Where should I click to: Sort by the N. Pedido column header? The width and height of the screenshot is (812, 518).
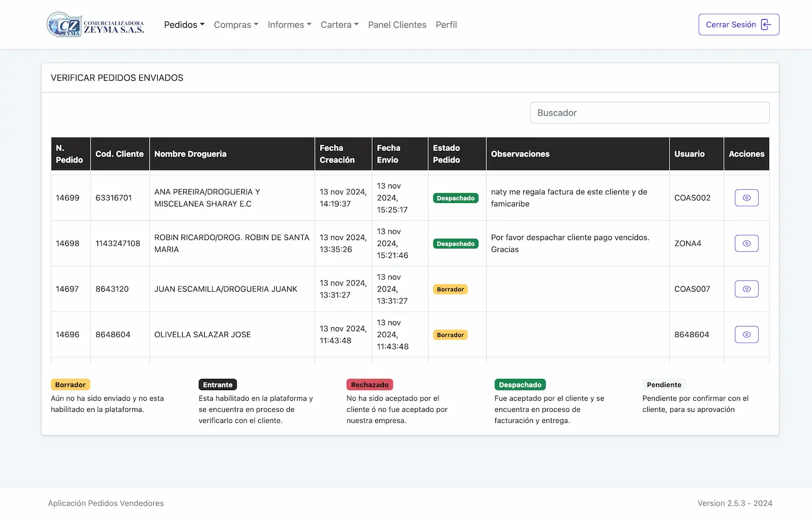pos(70,154)
